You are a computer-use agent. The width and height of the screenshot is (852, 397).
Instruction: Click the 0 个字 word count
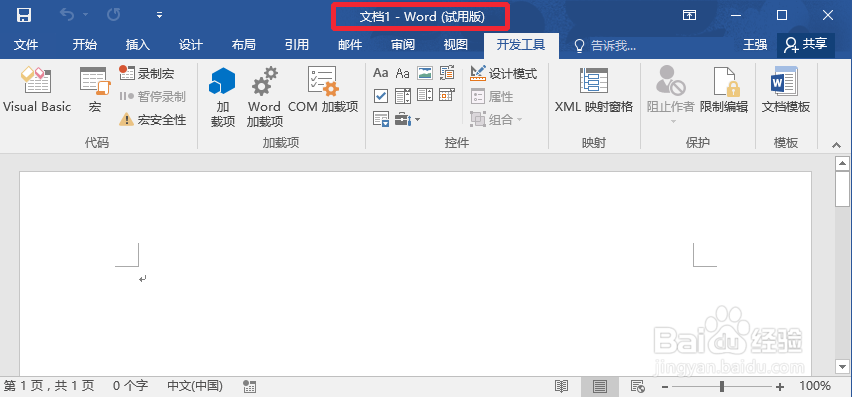pos(130,386)
